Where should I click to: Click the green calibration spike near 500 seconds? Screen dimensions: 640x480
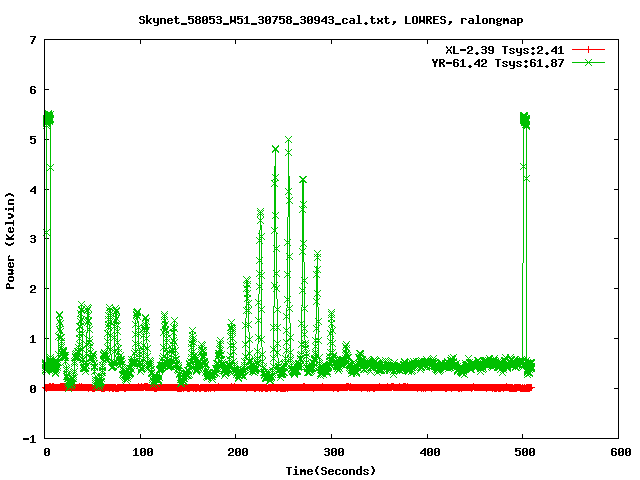[525, 120]
